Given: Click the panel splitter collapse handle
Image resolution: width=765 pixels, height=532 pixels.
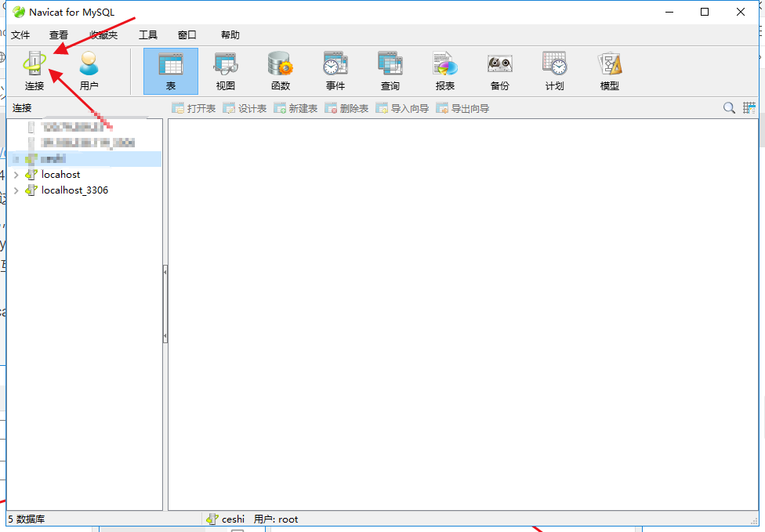Looking at the screenshot, I should point(165,305).
